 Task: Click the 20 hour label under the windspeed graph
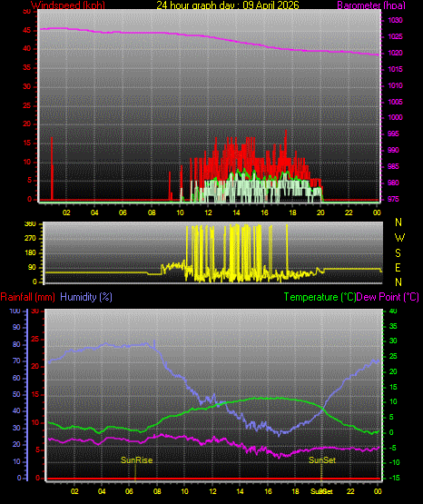[x=320, y=212]
